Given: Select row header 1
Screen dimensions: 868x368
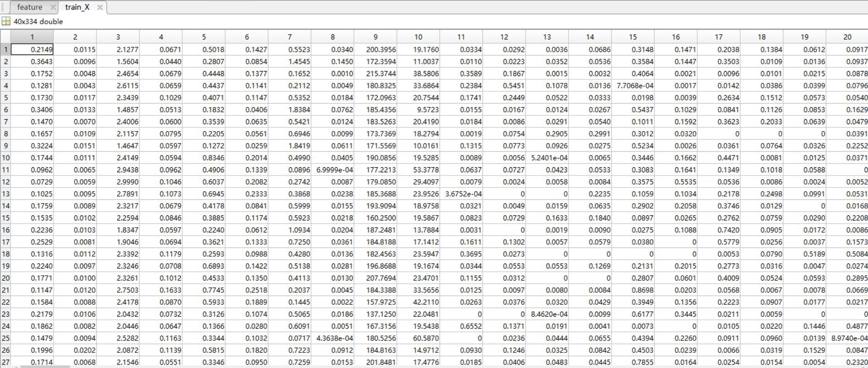Looking at the screenshot, I should [5, 49].
